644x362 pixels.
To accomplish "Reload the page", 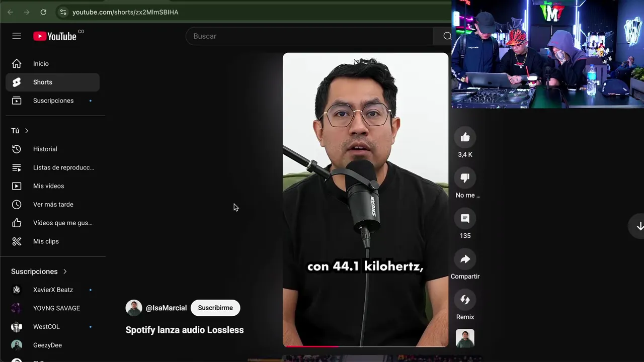I will 43,12.
